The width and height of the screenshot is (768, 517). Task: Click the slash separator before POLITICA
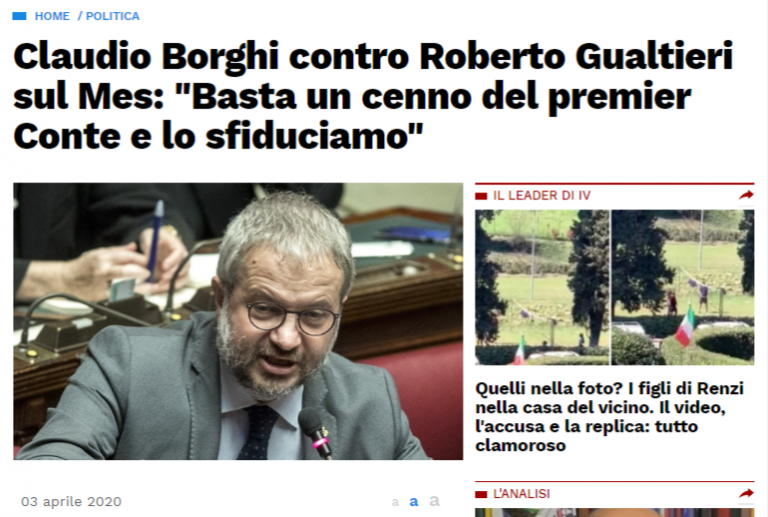click(x=80, y=16)
